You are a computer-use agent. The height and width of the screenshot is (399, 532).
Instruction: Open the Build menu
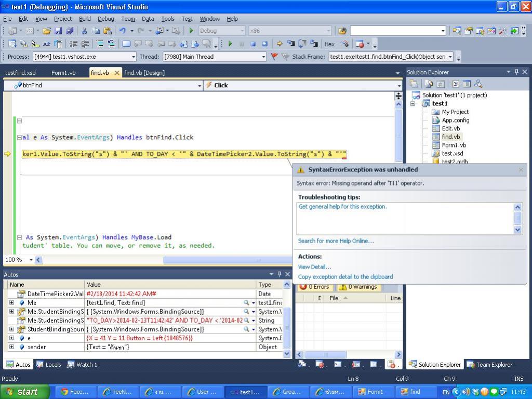tap(85, 19)
